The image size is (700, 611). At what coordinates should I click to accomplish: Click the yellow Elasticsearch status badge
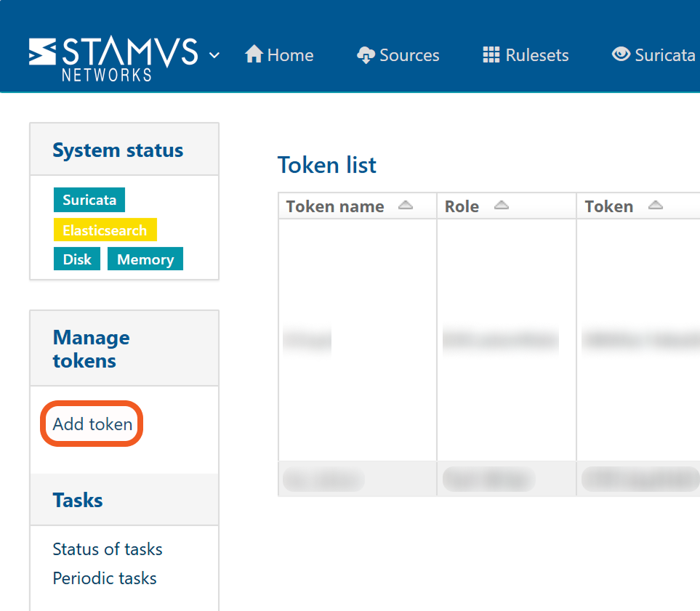pyautogui.click(x=105, y=230)
